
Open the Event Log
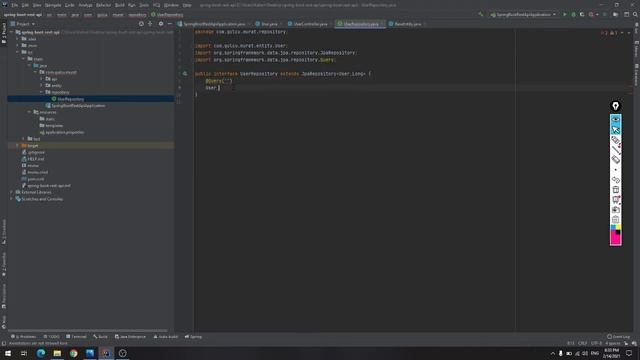coord(619,337)
